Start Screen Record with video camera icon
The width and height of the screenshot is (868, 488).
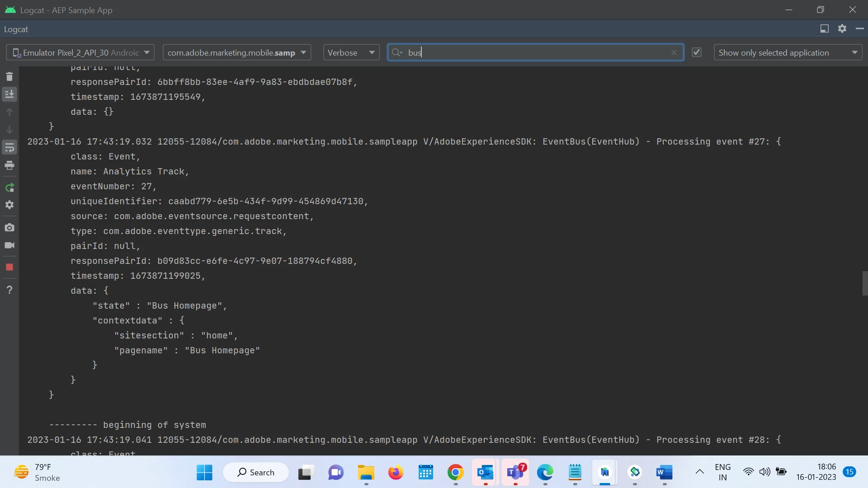(9, 245)
